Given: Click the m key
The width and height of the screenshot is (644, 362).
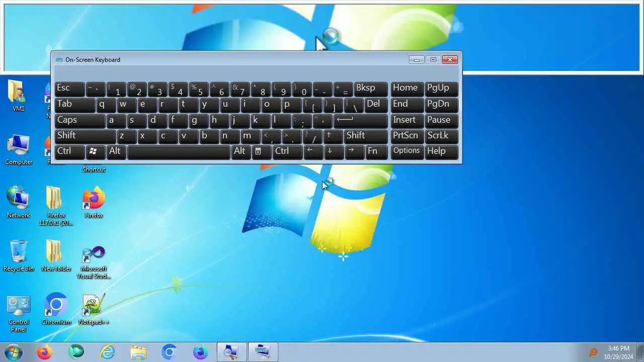Looking at the screenshot, I should click(251, 136).
